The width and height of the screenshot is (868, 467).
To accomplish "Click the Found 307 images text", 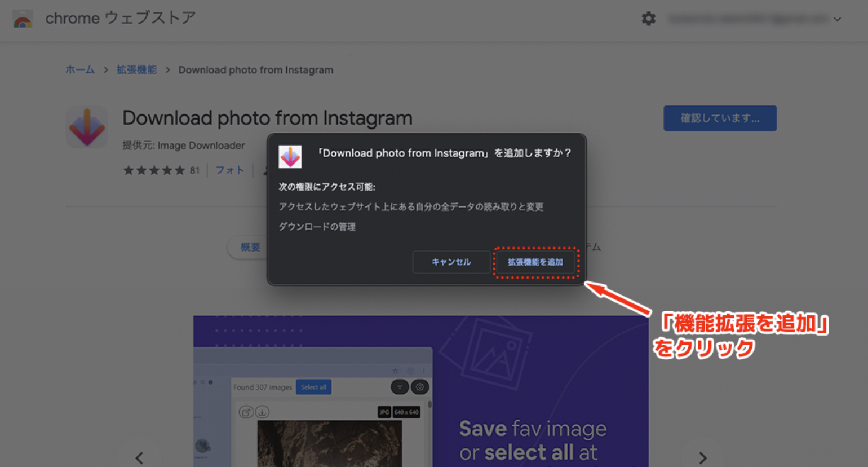I will tap(263, 387).
